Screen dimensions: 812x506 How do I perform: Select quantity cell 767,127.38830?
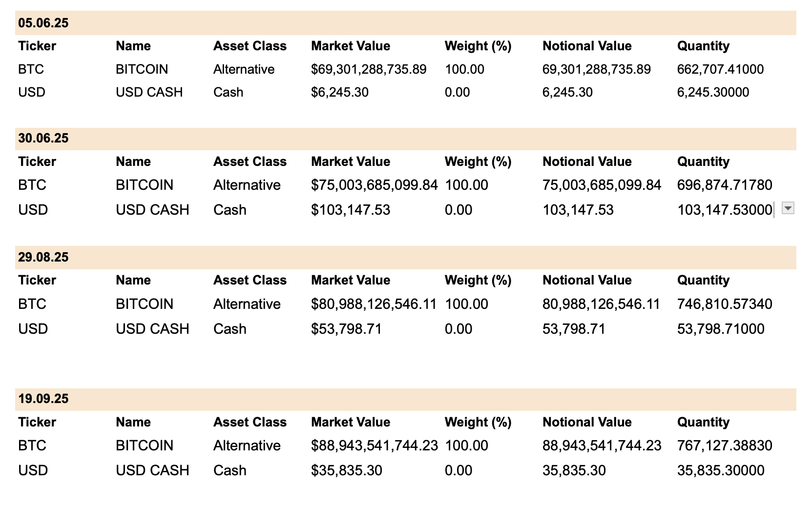click(725, 445)
